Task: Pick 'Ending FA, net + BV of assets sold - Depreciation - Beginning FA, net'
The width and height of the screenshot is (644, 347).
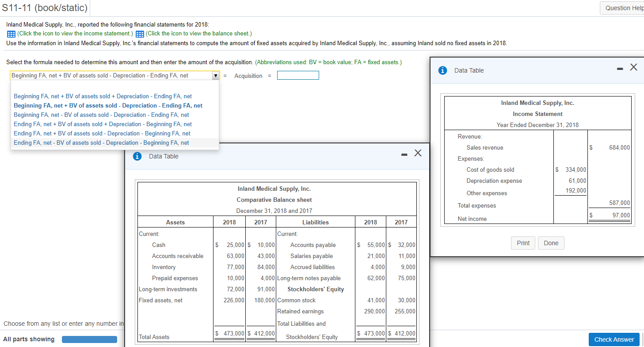Action: [x=102, y=133]
